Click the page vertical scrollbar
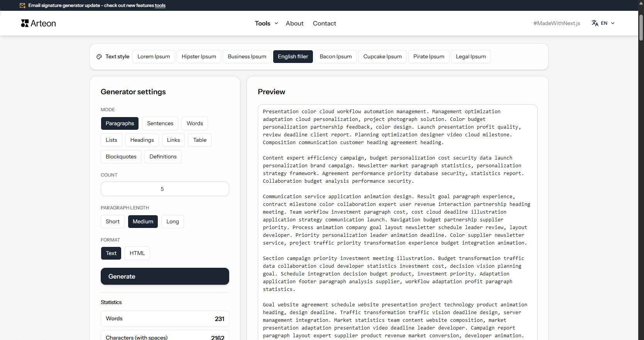Screen dimensions: 644x340 641,27
